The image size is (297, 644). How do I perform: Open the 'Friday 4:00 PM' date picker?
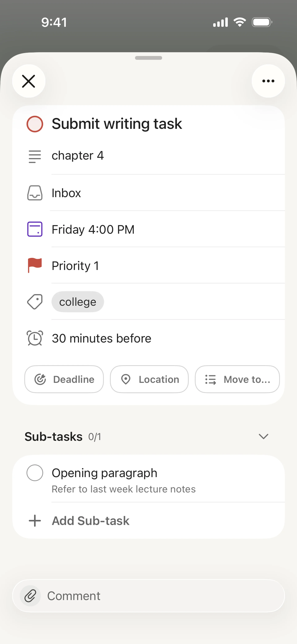(93, 229)
